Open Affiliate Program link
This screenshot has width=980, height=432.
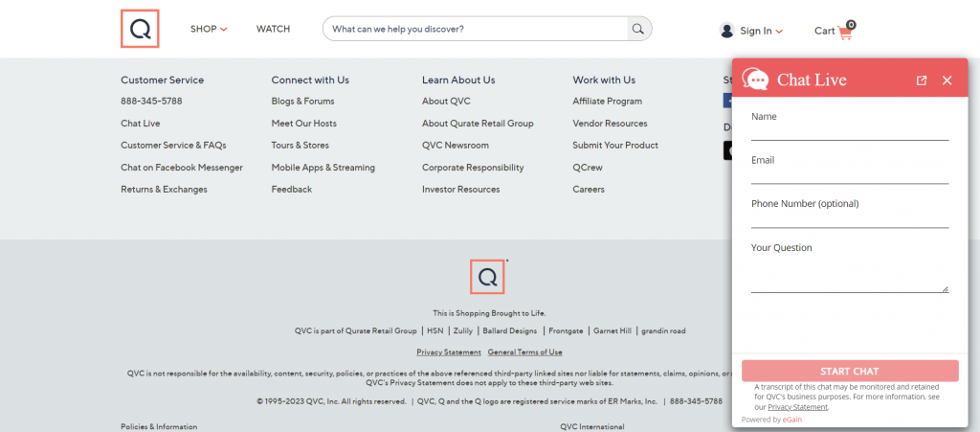607,101
